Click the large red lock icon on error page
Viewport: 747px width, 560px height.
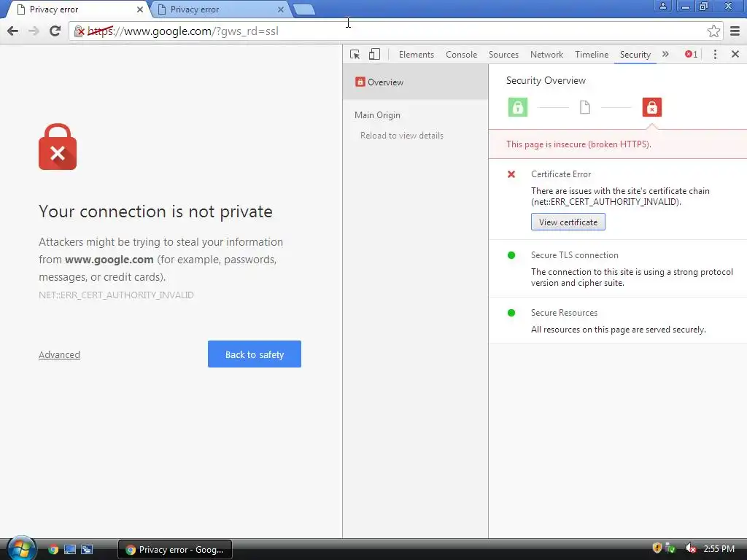coord(58,147)
